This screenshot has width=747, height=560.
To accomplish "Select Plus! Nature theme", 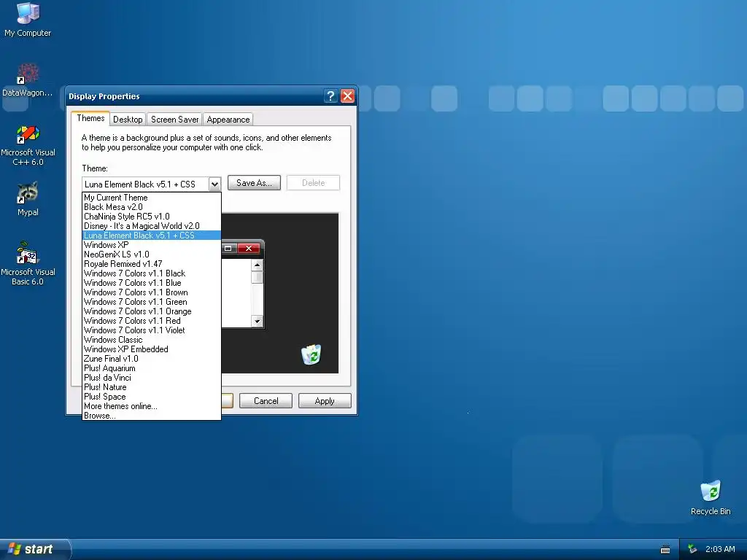I will point(152,387).
